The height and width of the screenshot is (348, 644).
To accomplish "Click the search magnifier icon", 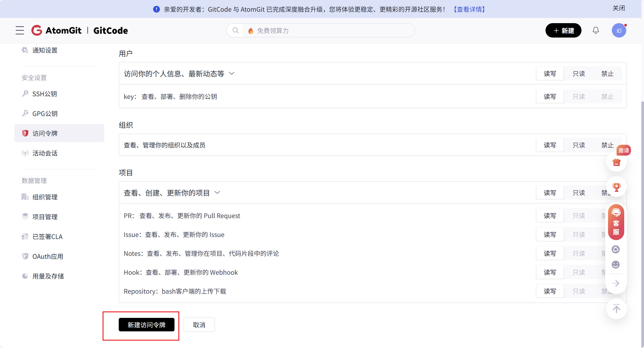I will 235,31.
